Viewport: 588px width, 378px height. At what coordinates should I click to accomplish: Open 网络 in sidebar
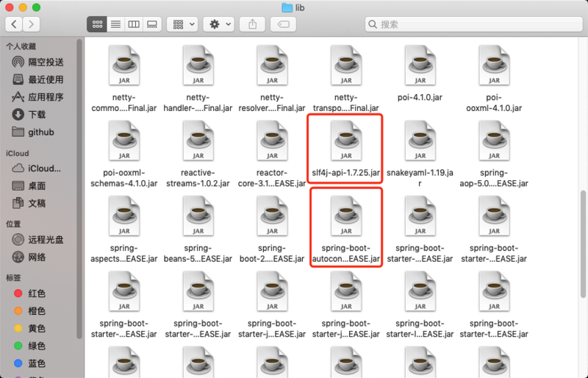pos(29,257)
